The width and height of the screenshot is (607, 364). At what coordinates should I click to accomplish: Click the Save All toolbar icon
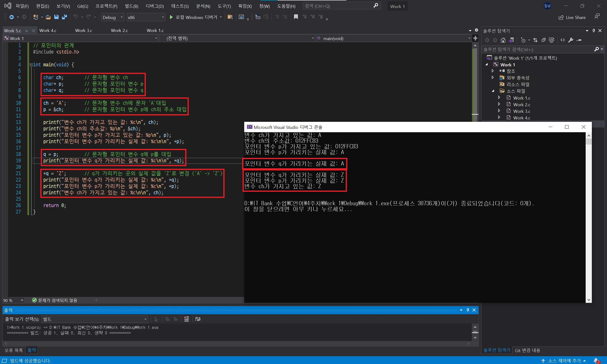(x=64, y=17)
